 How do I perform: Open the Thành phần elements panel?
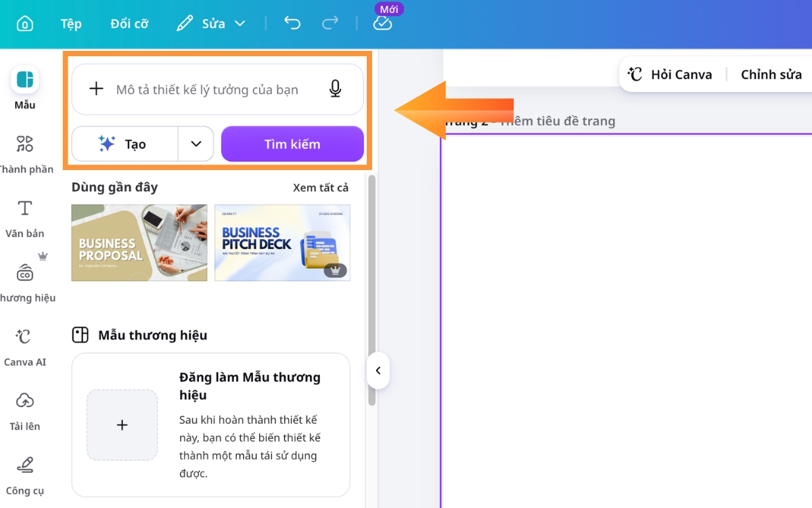point(25,154)
